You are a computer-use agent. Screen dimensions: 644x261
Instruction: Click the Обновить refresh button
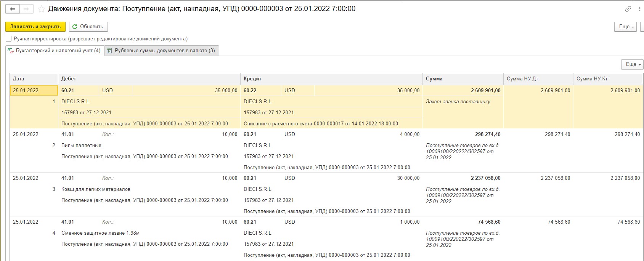88,27
